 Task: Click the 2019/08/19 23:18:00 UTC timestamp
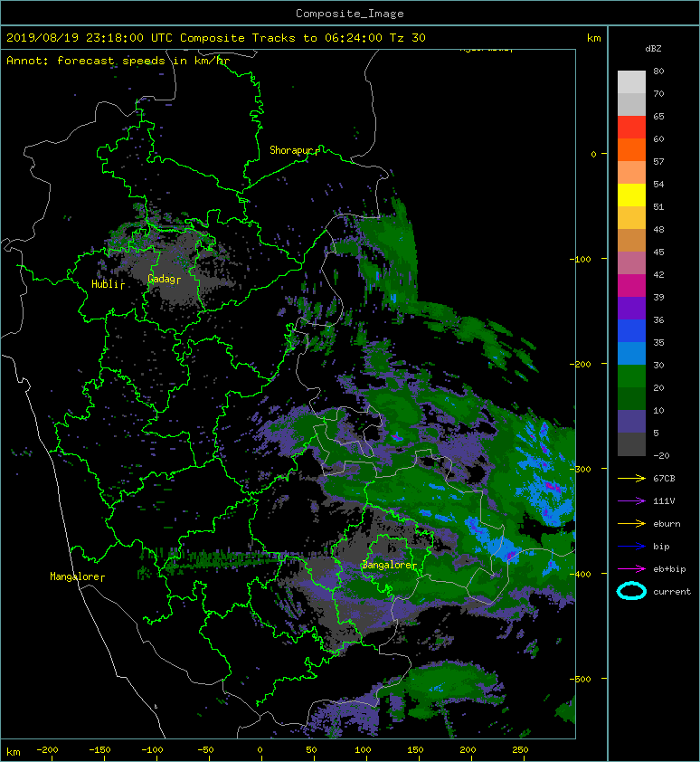tap(90, 38)
